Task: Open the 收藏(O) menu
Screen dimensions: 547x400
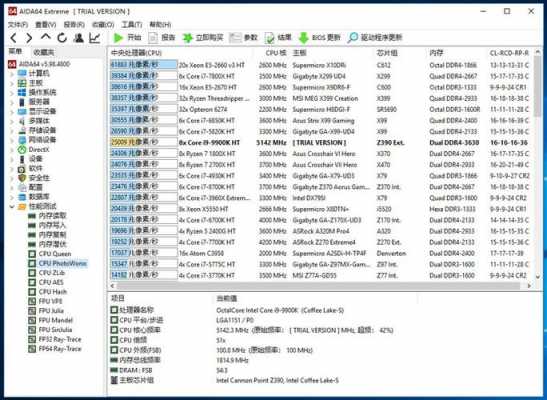Action: tap(103, 24)
